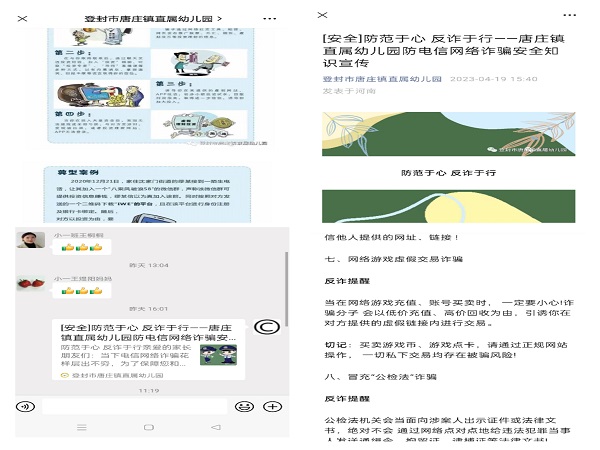Click paragraph starting 公检法机关会当面

coord(448,430)
